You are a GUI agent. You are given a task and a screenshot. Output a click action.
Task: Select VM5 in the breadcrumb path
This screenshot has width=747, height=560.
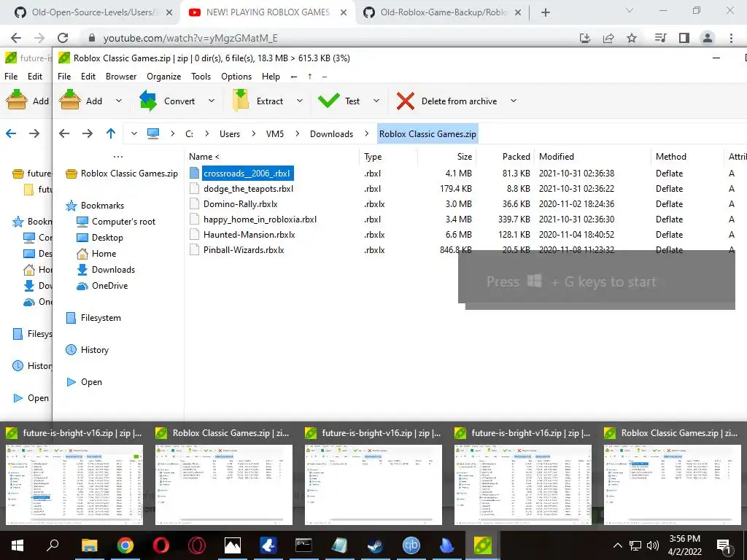275,134
